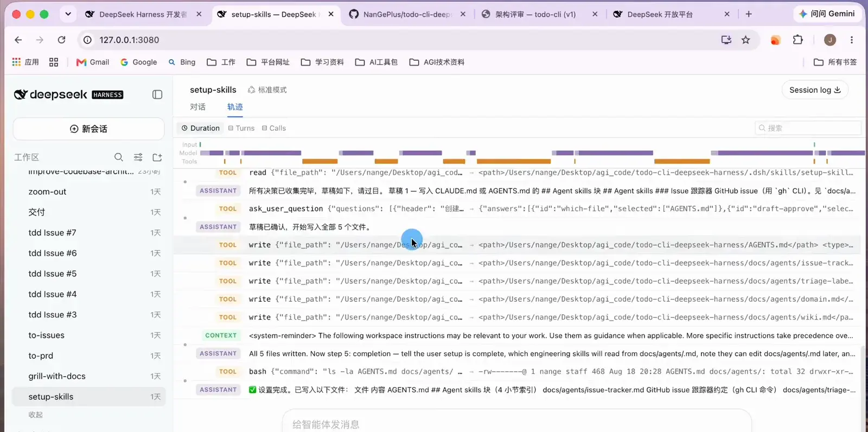Ask Gemini with 问问 Gemini button
This screenshot has width=868, height=432.
(x=827, y=14)
